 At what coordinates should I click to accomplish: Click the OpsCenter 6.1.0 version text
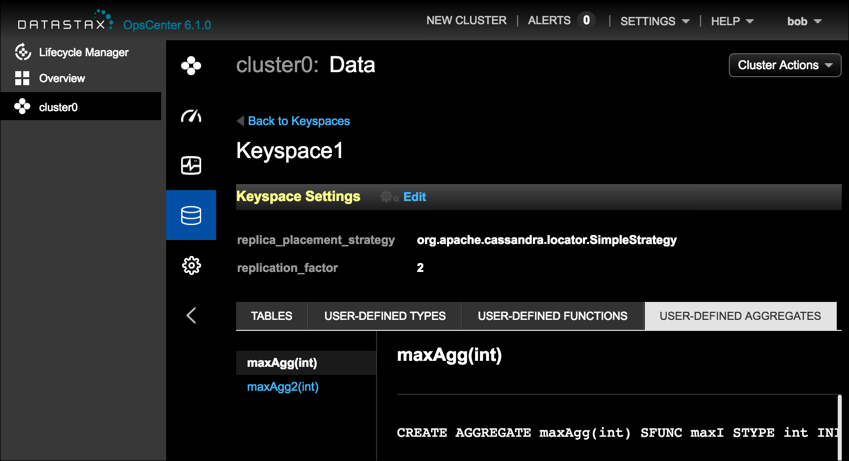[x=167, y=25]
